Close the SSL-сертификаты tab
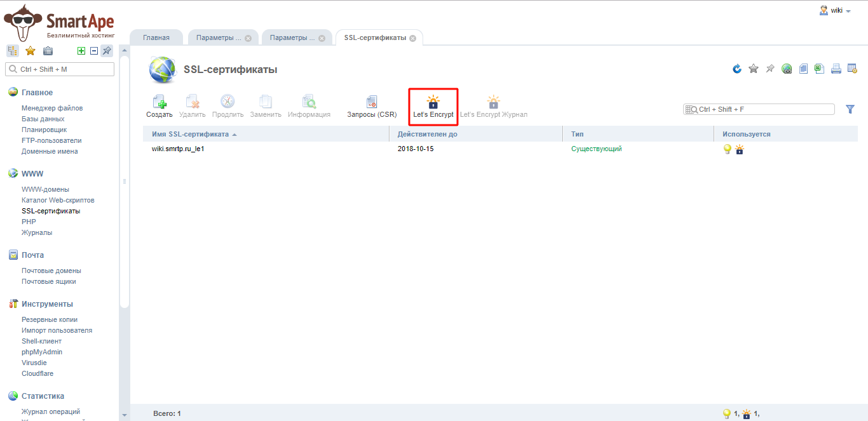Viewport: 868px width, 421px height. pyautogui.click(x=412, y=38)
